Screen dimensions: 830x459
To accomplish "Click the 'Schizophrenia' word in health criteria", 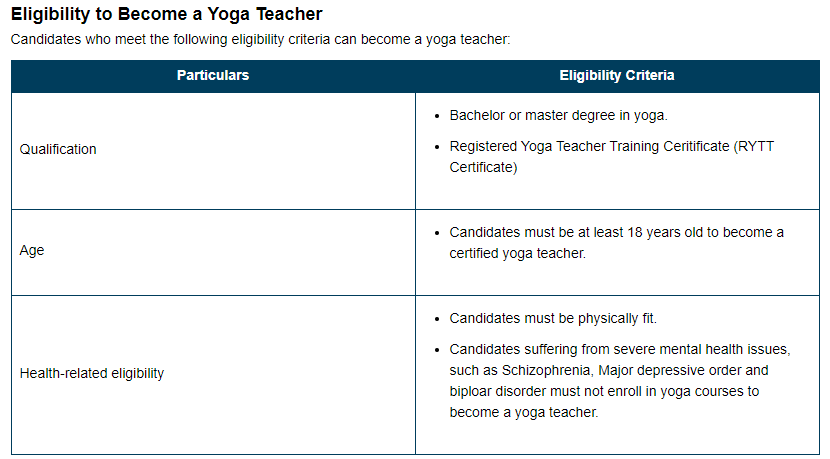I will (546, 371).
